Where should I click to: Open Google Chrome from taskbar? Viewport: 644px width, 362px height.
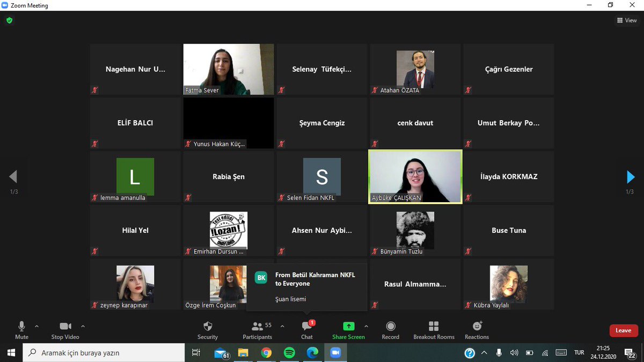tap(266, 353)
